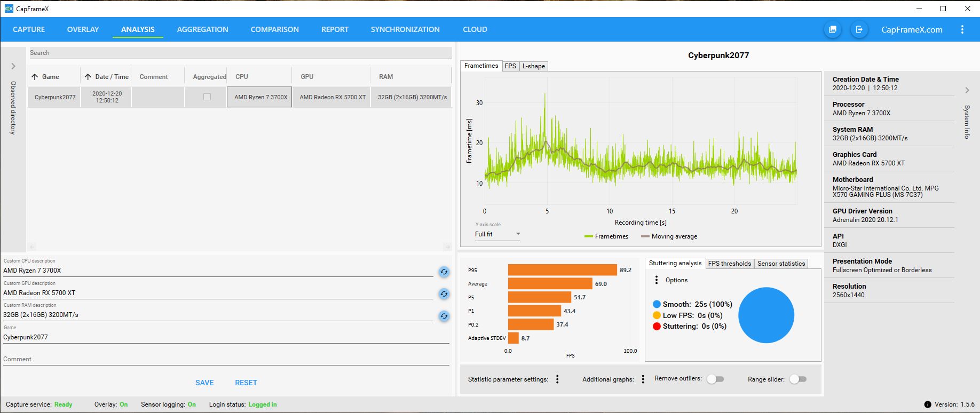Go to the AGGREGATION tab
Image resolution: width=980 pixels, height=413 pixels.
[x=203, y=30]
